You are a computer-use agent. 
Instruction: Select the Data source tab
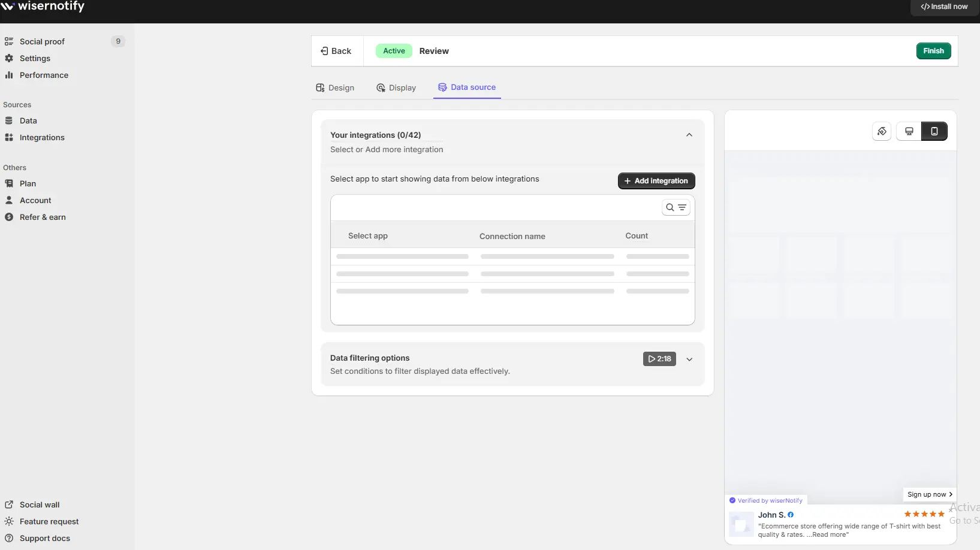(x=467, y=87)
